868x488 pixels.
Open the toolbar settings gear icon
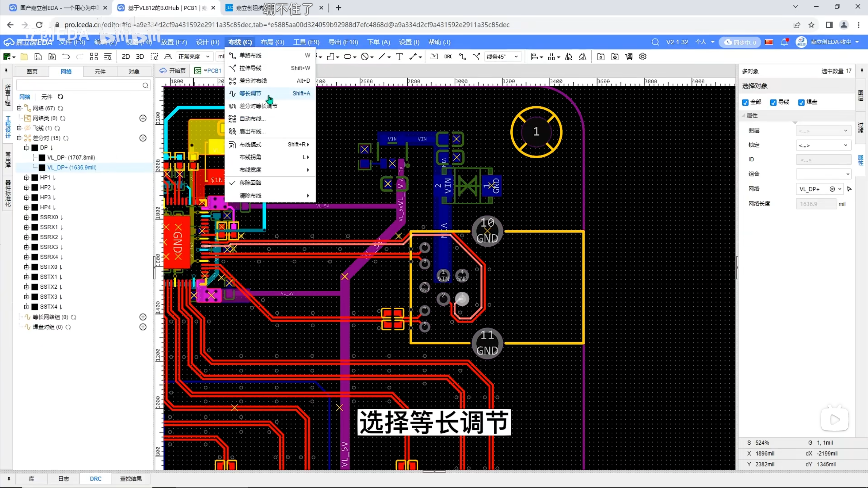643,57
